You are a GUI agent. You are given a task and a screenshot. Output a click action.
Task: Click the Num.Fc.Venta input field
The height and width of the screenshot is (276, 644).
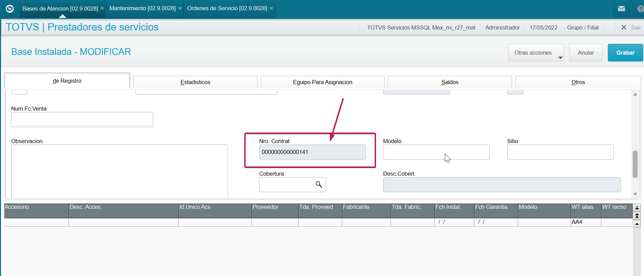pos(82,119)
